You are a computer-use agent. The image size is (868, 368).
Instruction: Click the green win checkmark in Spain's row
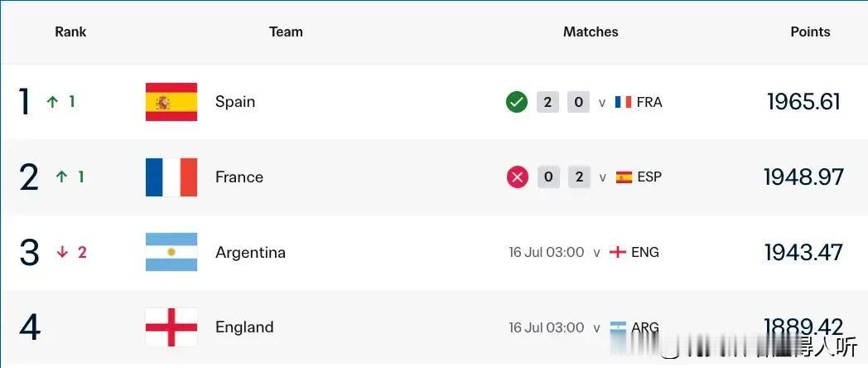[517, 102]
